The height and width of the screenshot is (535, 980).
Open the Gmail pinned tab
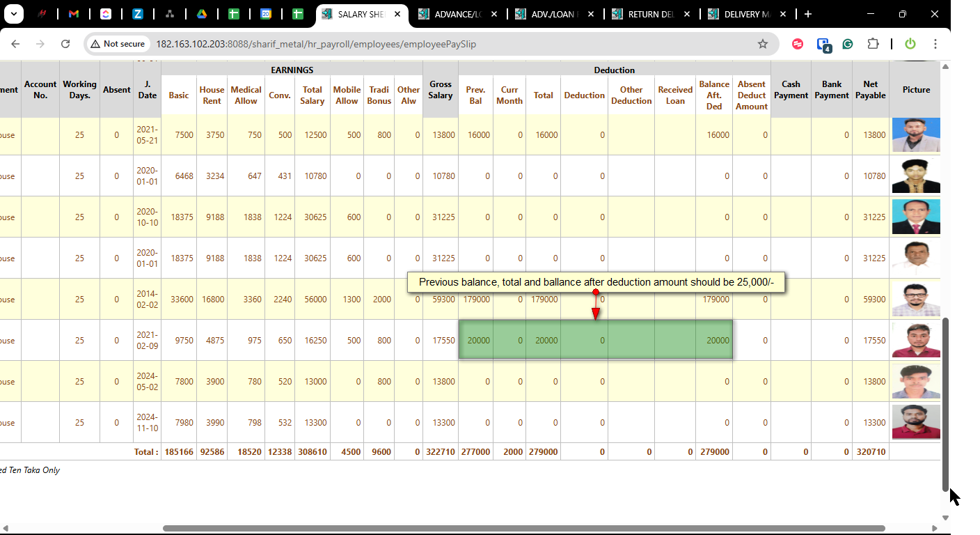74,14
